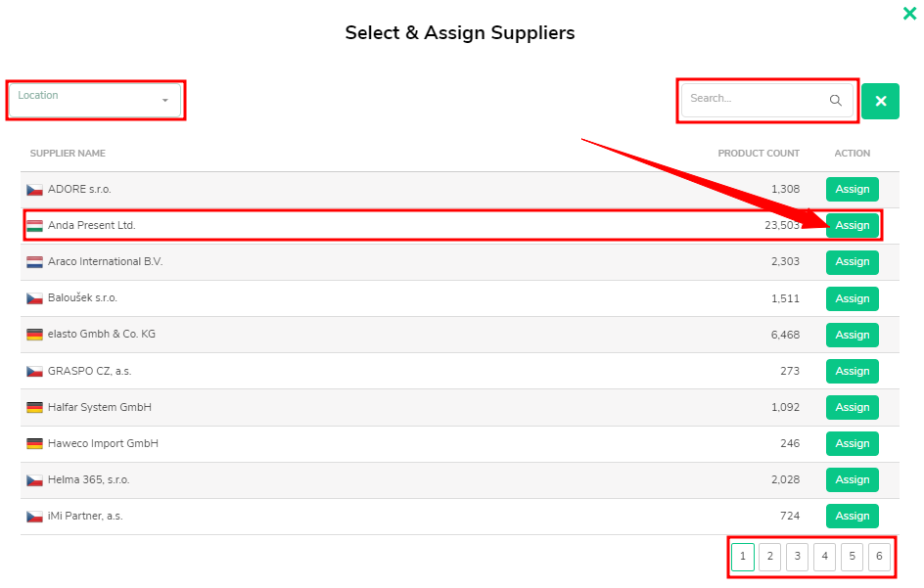The image size is (924, 588).
Task: Click the Product Count column header
Action: click(x=759, y=154)
